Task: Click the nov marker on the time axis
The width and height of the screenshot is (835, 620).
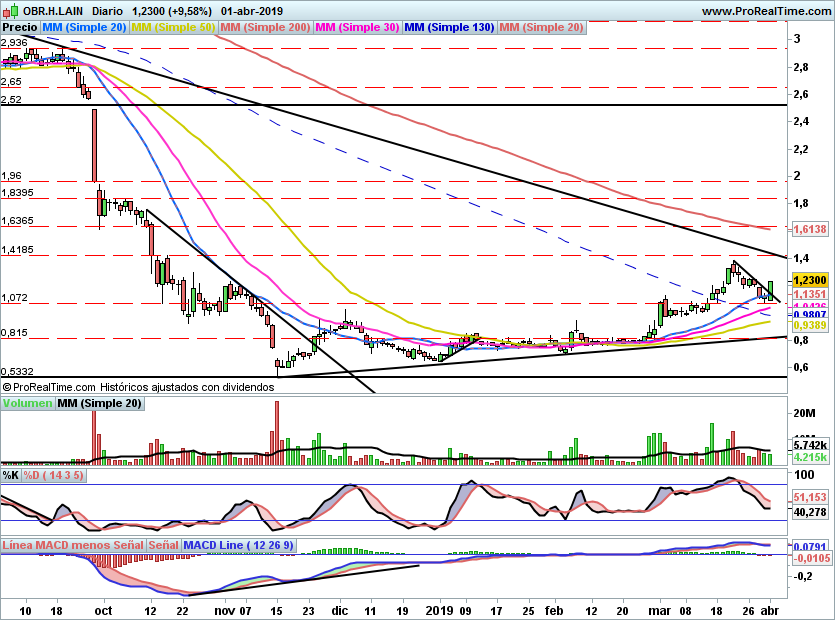Action: (224, 610)
